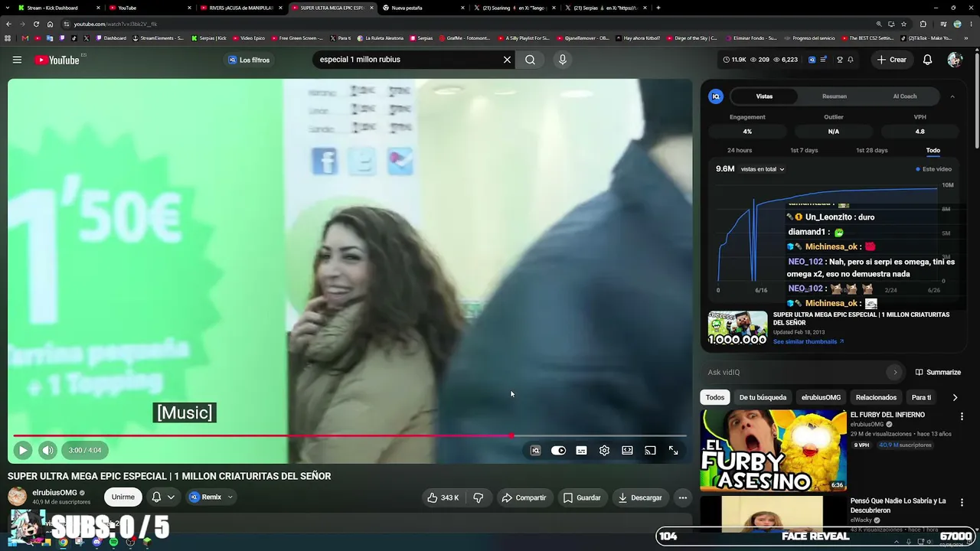Switch the player to theater mode
The width and height of the screenshot is (980, 551).
click(627, 451)
